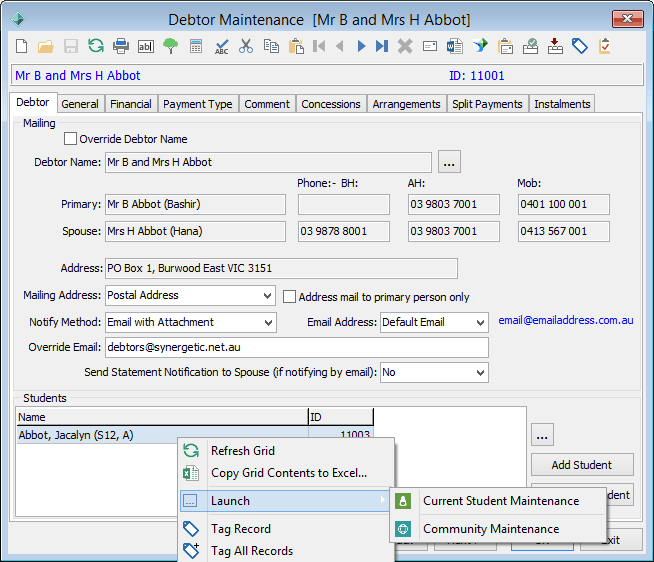The height and width of the screenshot is (562, 654).
Task: Enable Override Debtor Name checkbox
Action: point(70,139)
